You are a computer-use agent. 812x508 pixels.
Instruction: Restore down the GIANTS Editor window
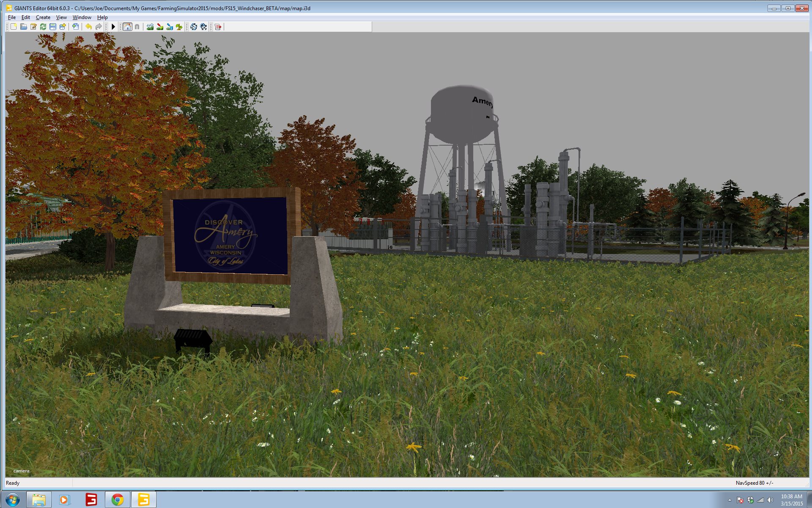787,8
